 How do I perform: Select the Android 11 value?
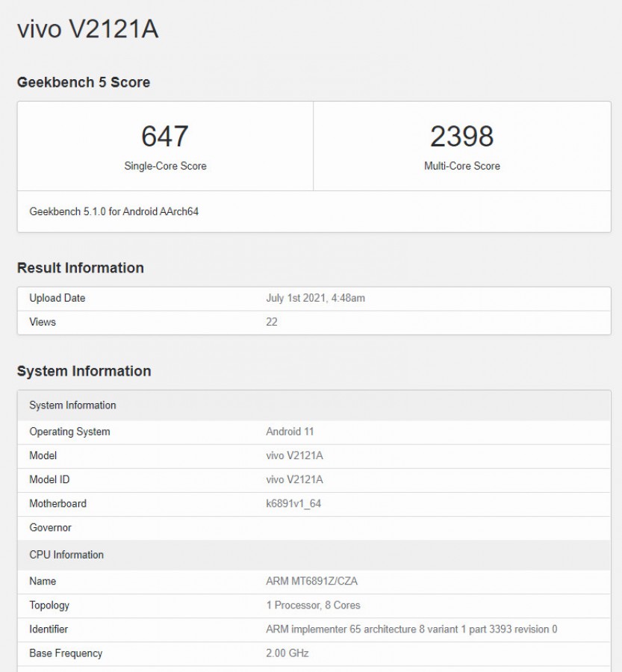click(290, 432)
